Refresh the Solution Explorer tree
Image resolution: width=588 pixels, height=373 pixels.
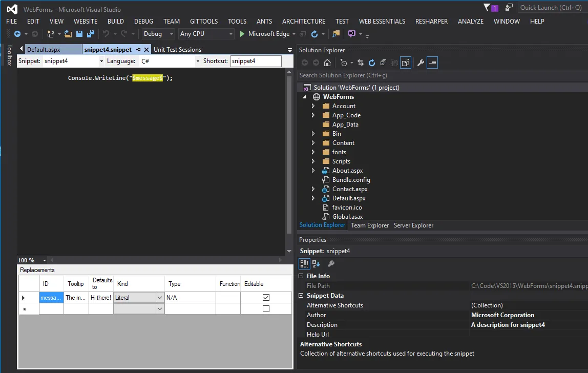click(372, 63)
